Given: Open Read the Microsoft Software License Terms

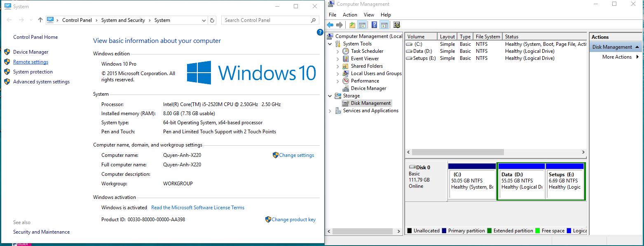Looking at the screenshot, I should click(x=198, y=208).
